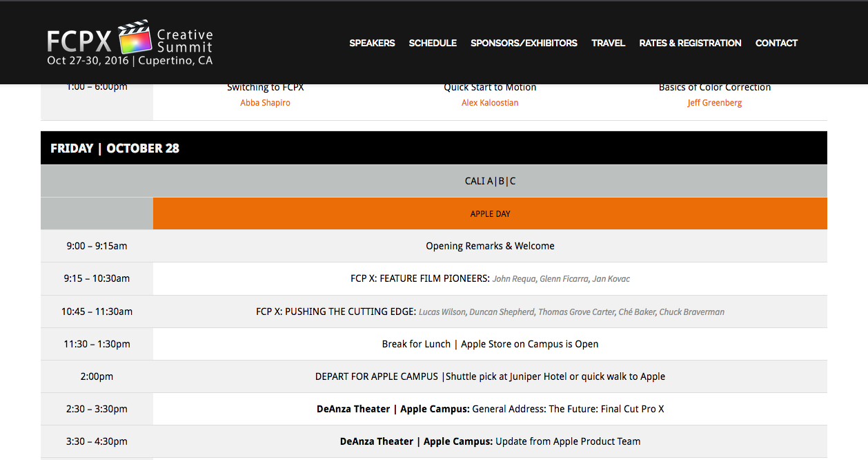Click General Address: The Future: Final Cut Pro X
The width and height of the screenshot is (868, 460).
tap(568, 409)
